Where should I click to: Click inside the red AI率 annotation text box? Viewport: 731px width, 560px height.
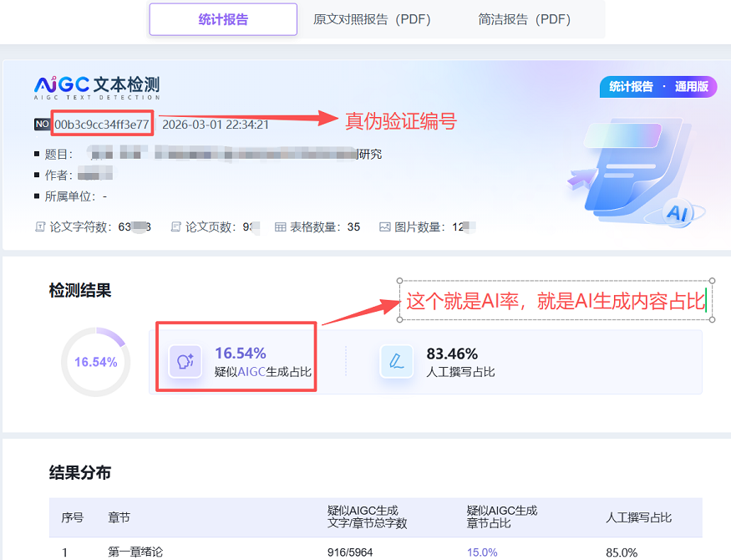556,301
